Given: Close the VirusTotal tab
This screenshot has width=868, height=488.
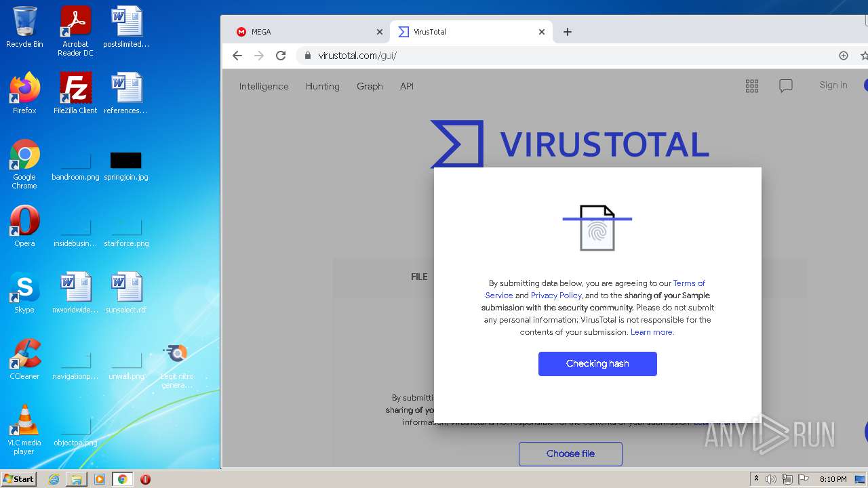Looking at the screenshot, I should pyautogui.click(x=542, y=32).
